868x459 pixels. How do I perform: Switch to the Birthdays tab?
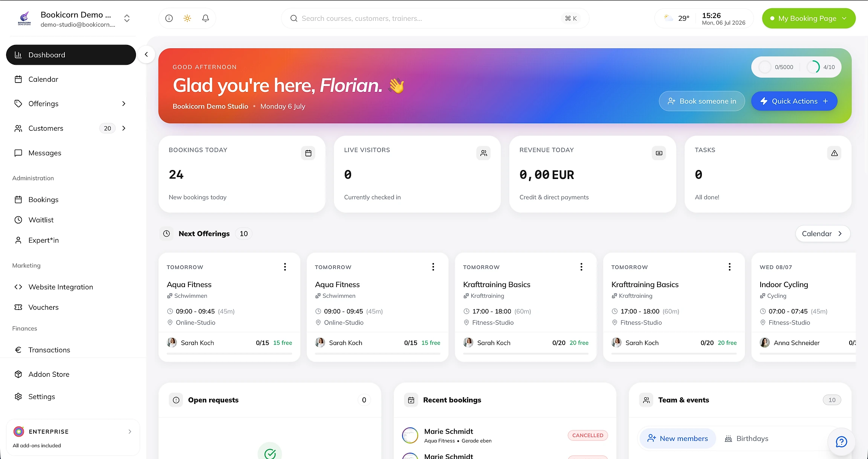coord(746,438)
